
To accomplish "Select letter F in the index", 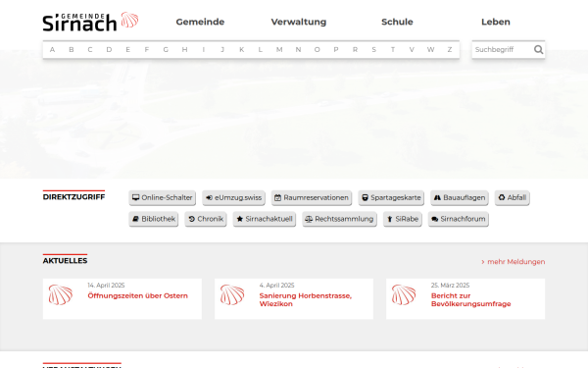I will (x=147, y=50).
